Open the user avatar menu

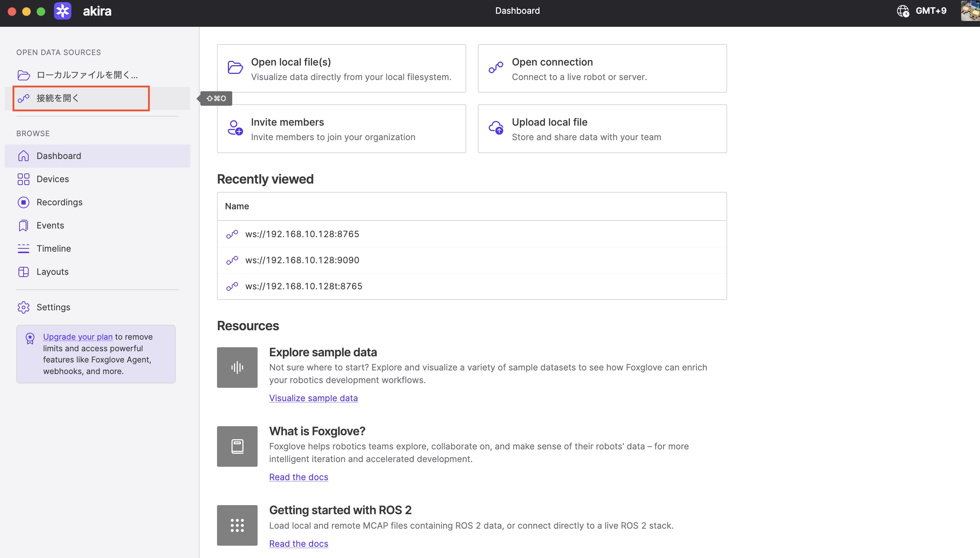pos(971,11)
